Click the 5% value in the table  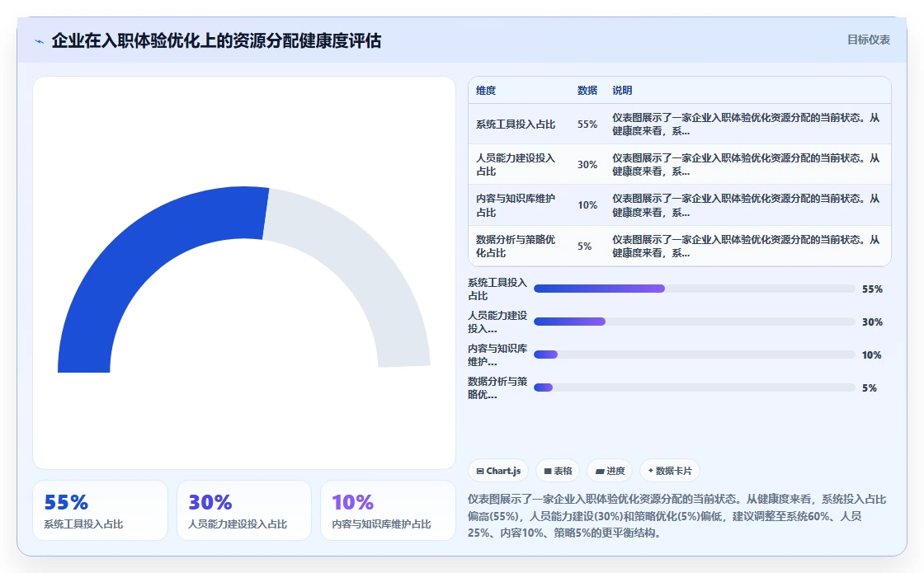584,247
